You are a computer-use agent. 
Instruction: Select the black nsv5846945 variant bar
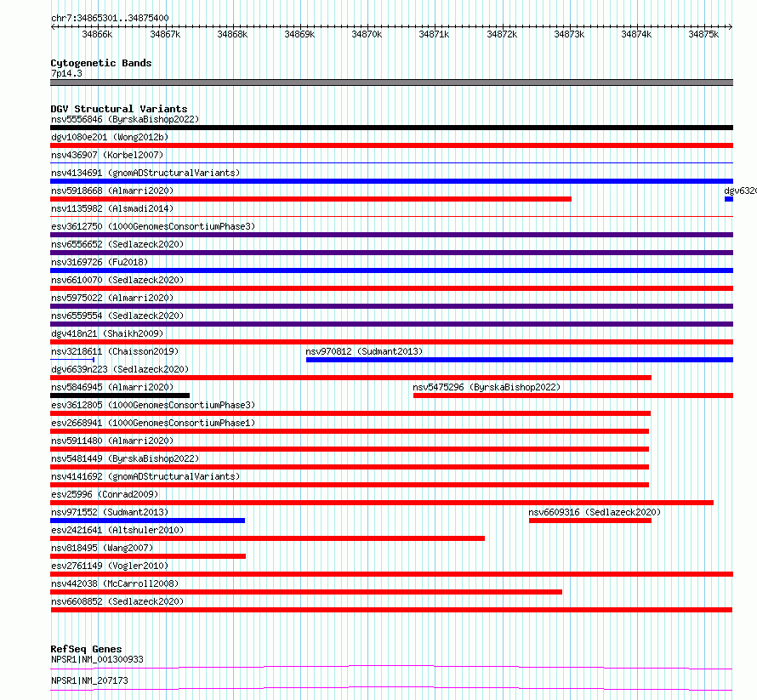coord(120,396)
